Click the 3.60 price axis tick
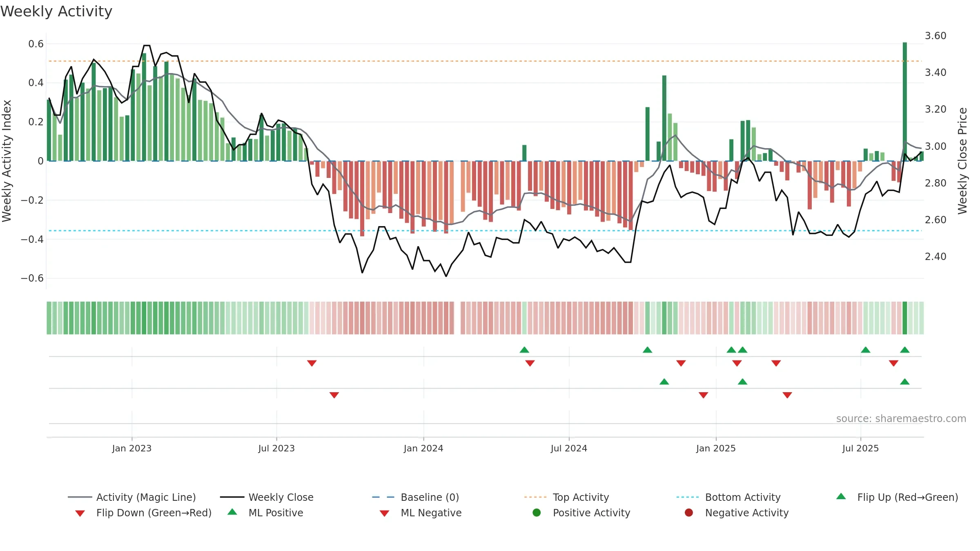This screenshot has height=551, width=980. tap(935, 36)
